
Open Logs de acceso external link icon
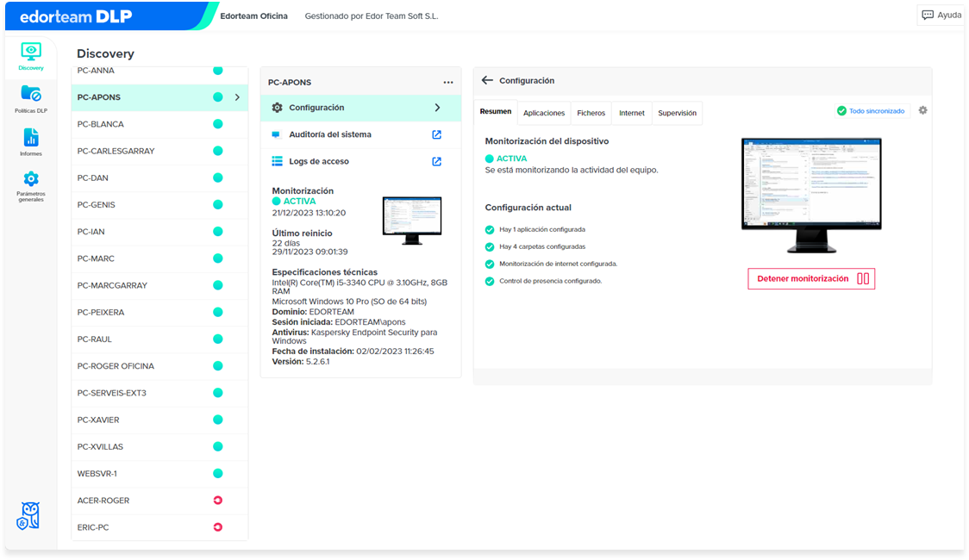pyautogui.click(x=436, y=162)
